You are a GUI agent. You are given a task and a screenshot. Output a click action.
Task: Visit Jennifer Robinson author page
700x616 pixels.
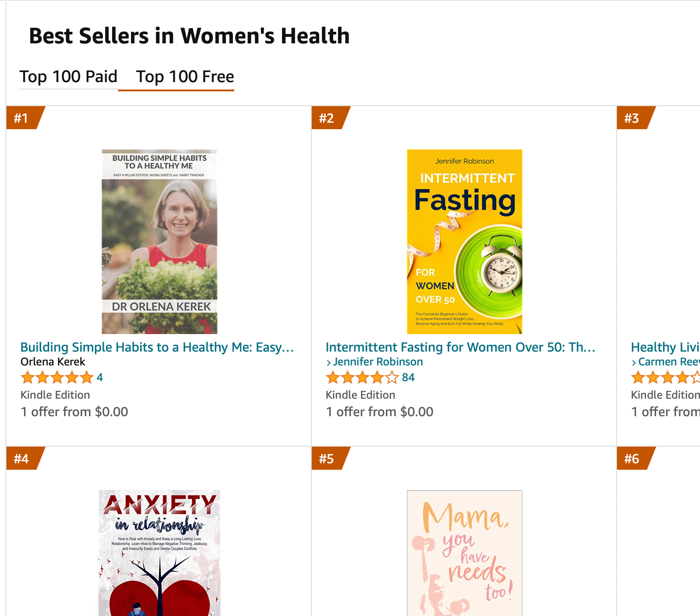(378, 362)
